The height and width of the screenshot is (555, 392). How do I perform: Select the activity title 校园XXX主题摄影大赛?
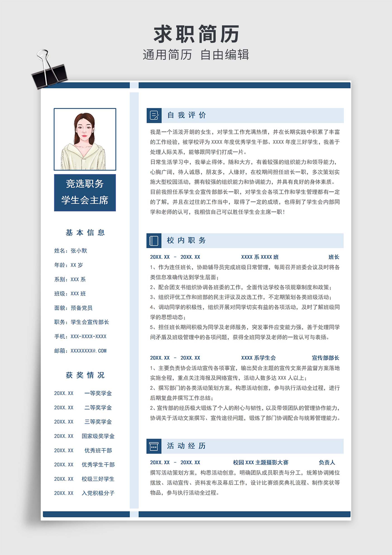pos(261,462)
